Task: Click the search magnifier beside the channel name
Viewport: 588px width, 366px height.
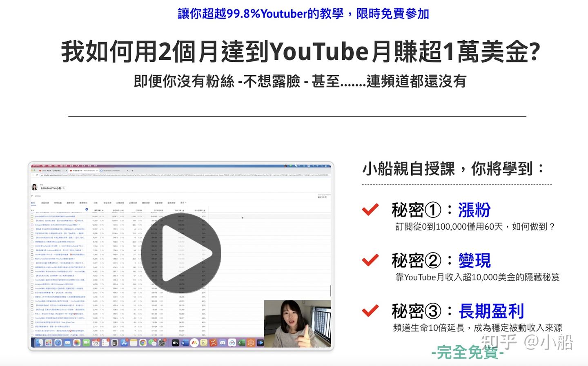Action: 65,188
